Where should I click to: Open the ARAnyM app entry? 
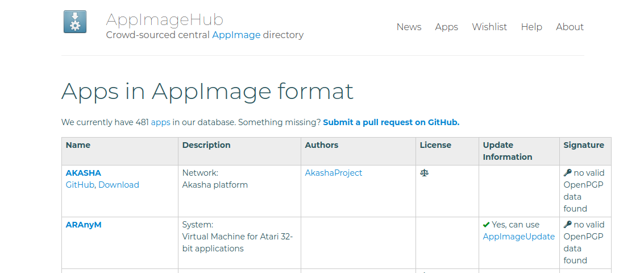tap(84, 225)
